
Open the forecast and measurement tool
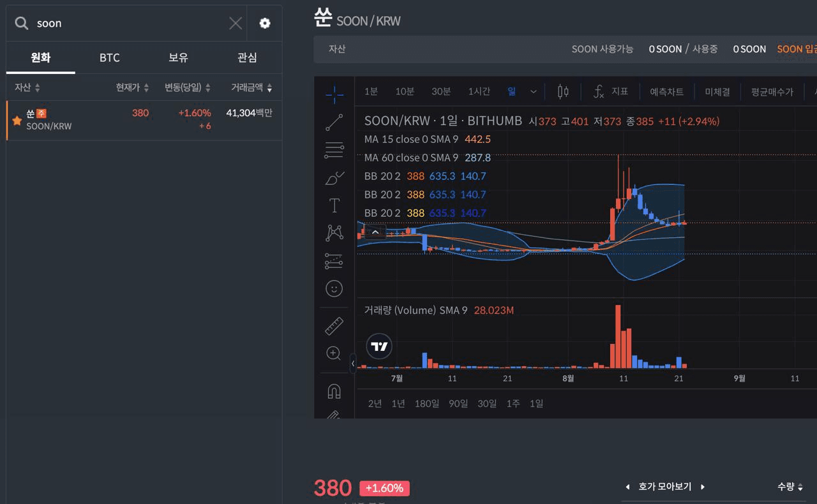pos(334,260)
